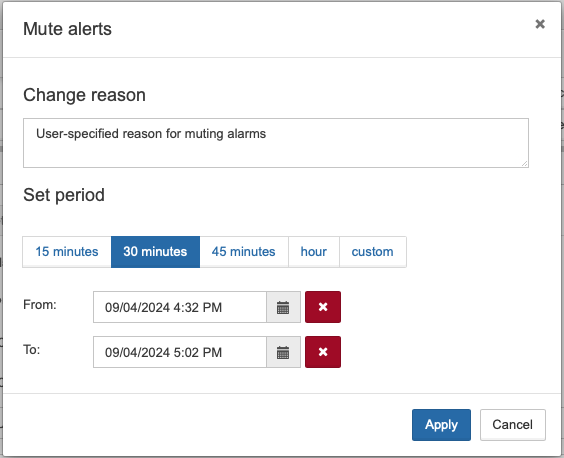Grab the reason textarea resize handle

click(525, 164)
